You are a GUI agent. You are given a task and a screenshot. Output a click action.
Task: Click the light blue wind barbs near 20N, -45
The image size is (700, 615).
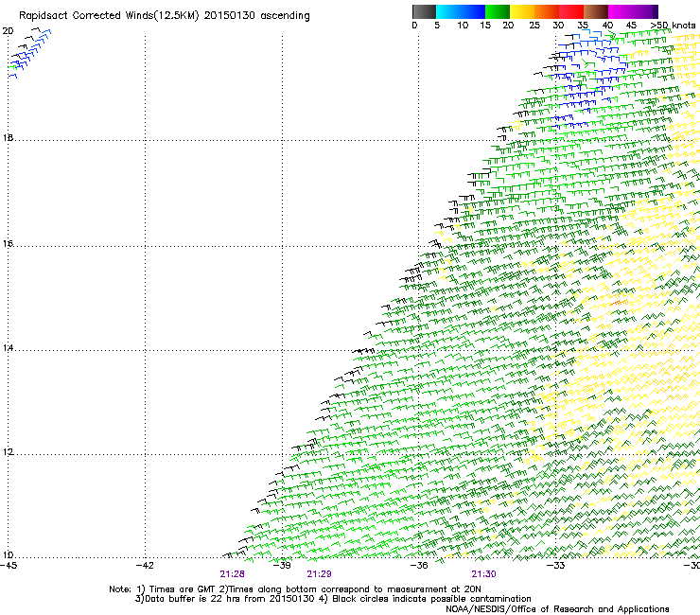pyautogui.click(x=30, y=54)
